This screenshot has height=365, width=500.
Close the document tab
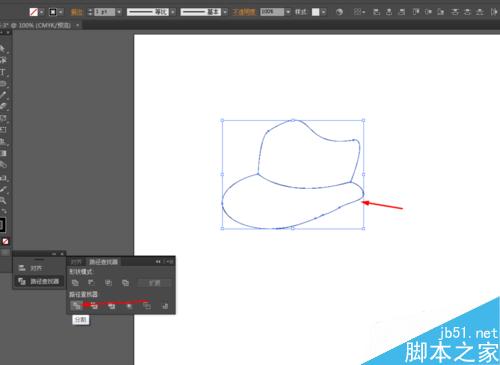pos(78,25)
